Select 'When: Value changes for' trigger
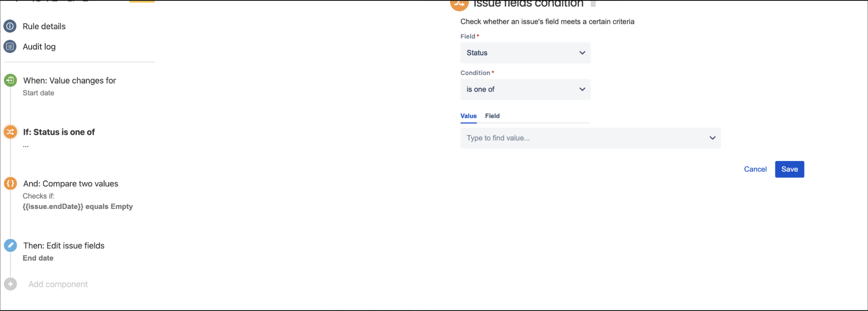Screen dimensions: 868x311 tap(70, 81)
